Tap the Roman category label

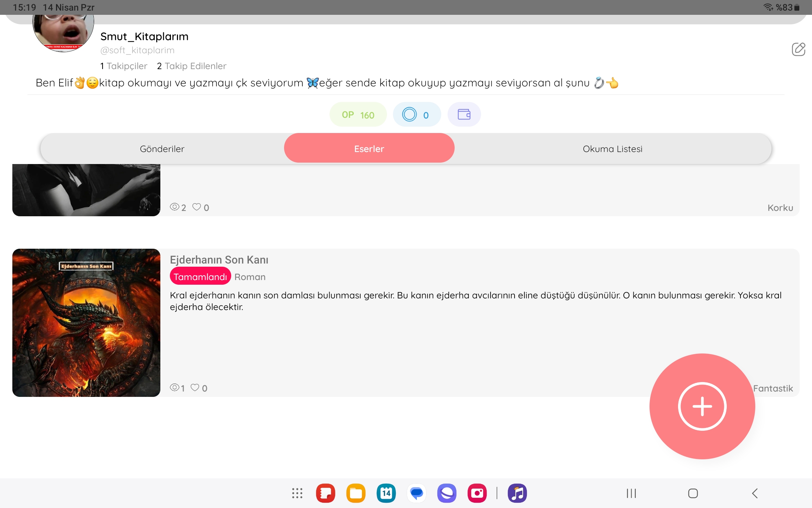[x=250, y=277]
